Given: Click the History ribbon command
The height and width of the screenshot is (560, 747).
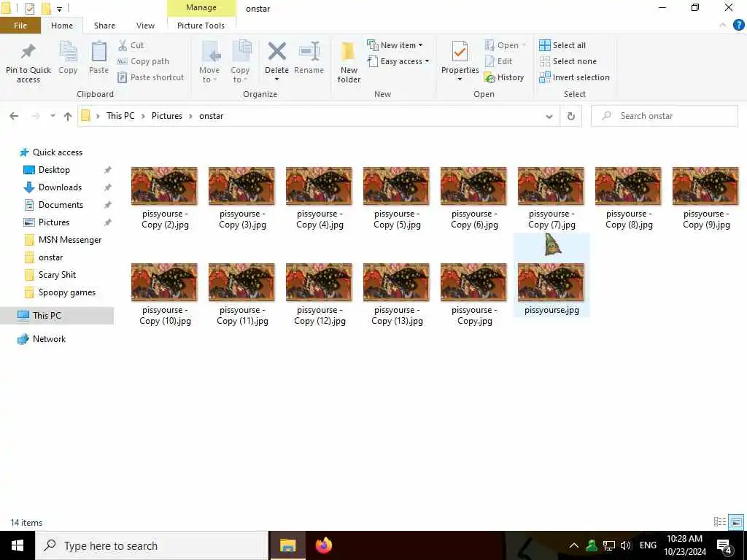Looking at the screenshot, I should coord(503,77).
